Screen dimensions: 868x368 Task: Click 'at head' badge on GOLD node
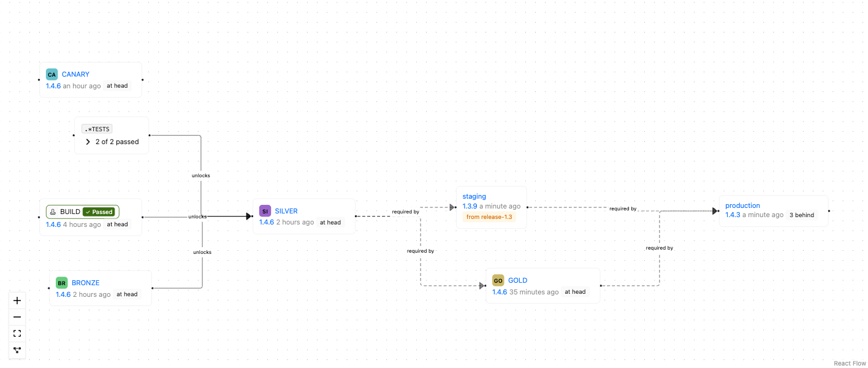(x=575, y=292)
